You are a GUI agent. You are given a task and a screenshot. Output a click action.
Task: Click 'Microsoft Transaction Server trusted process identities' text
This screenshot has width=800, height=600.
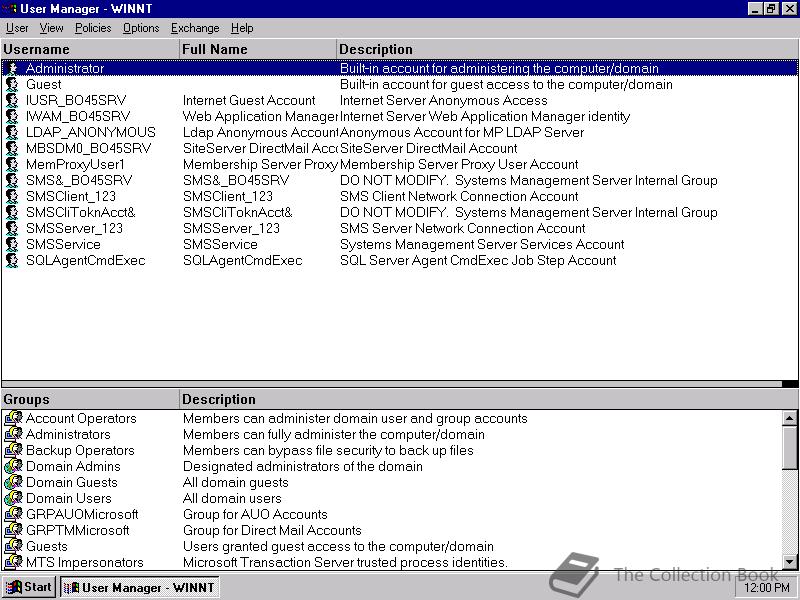345,562
